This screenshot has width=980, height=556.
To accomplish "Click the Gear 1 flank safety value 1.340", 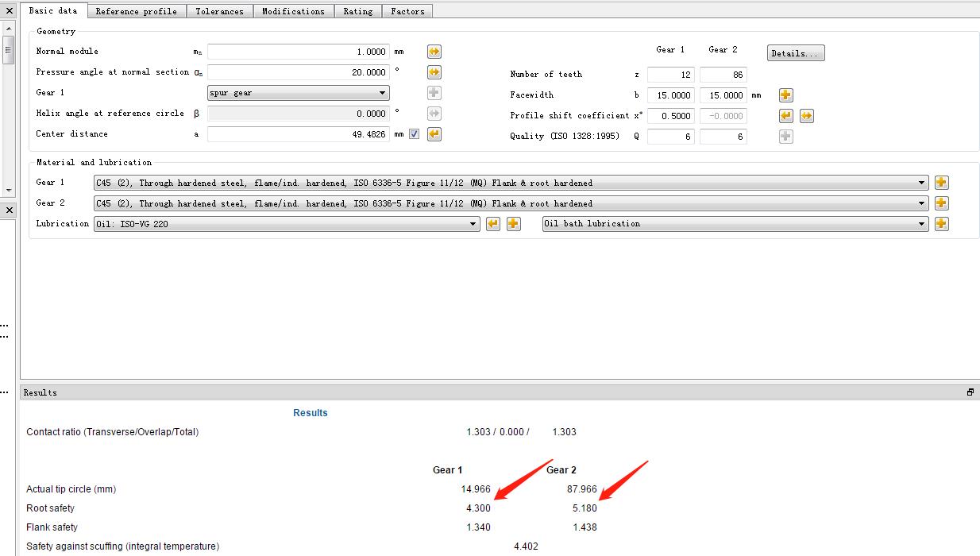I will pyautogui.click(x=478, y=527).
